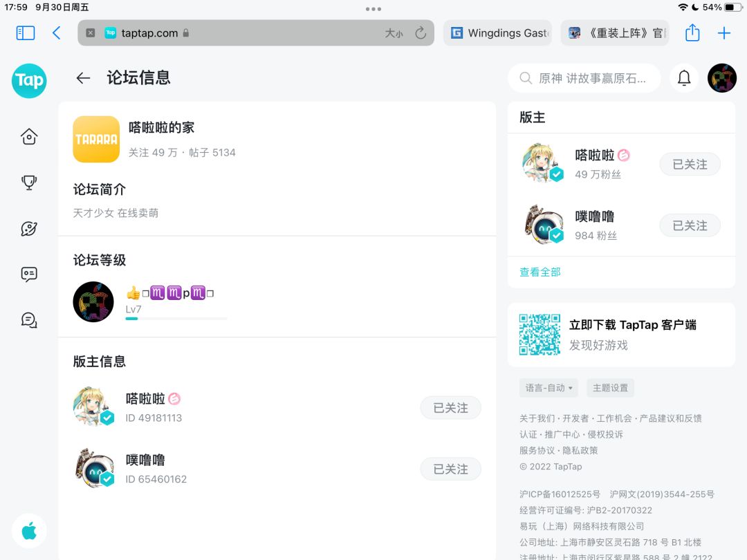Click the pink badge beside 嗒啦啦 in 版主信息

[174, 399]
